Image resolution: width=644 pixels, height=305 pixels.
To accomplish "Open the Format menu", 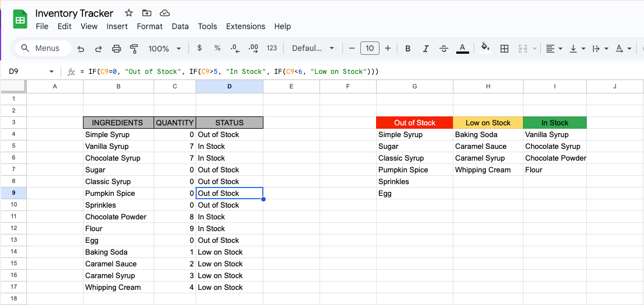I will [x=150, y=26].
